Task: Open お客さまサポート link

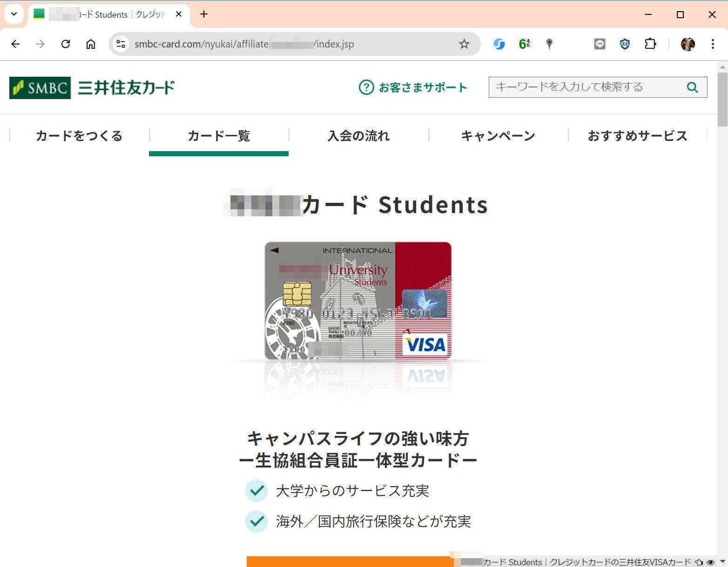Action: pos(413,87)
